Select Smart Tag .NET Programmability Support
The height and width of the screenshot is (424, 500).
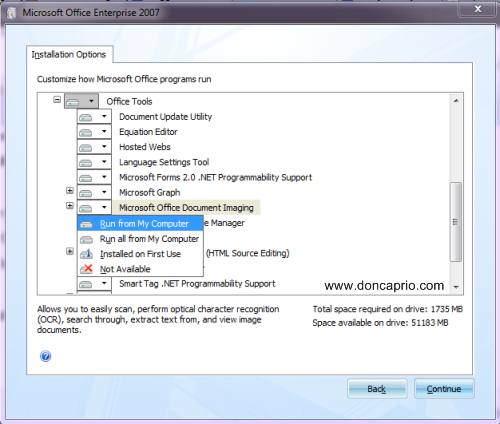coord(197,284)
